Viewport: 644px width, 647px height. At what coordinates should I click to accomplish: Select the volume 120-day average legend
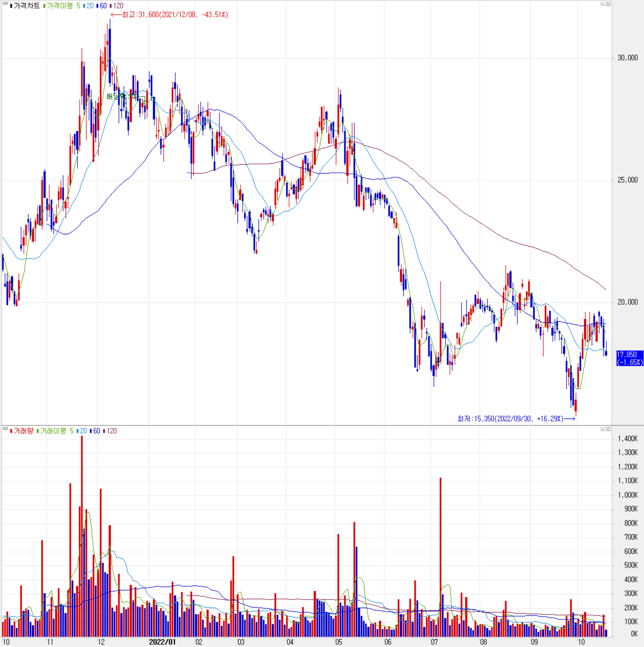tap(110, 431)
